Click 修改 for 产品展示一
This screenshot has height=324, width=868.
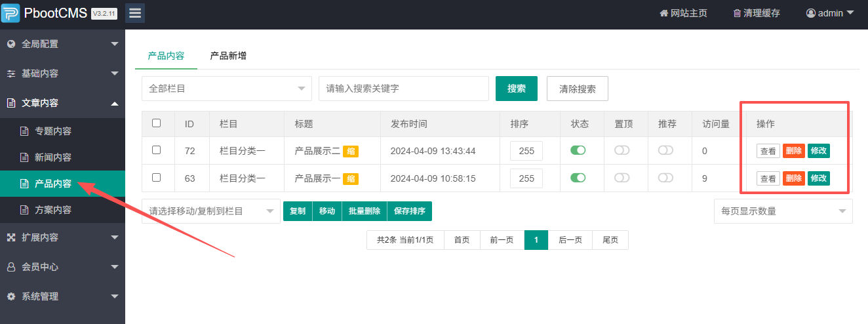pyautogui.click(x=819, y=178)
